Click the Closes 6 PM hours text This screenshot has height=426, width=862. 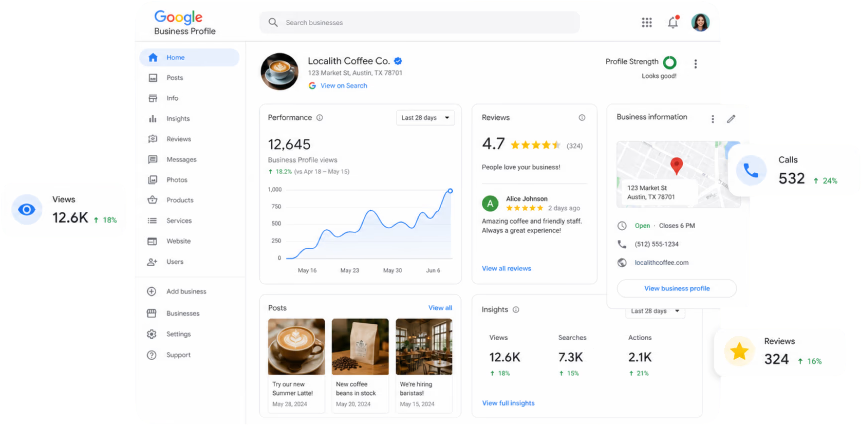pos(676,225)
